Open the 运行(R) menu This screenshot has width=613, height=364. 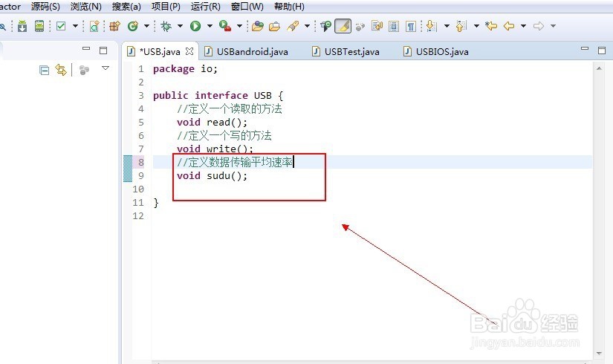coord(206,7)
